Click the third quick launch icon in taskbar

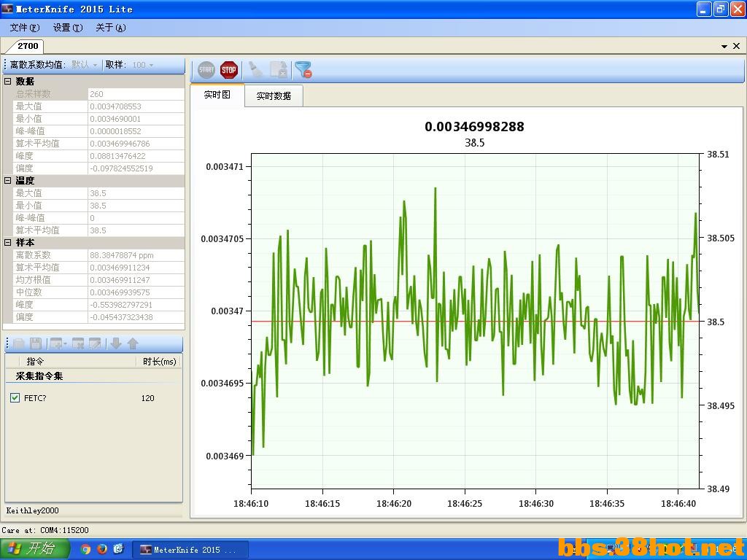pyautogui.click(x=119, y=549)
